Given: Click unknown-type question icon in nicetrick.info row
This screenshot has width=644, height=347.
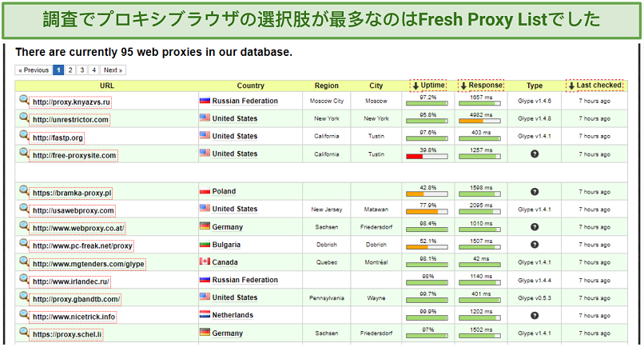Looking at the screenshot, I should click(535, 316).
